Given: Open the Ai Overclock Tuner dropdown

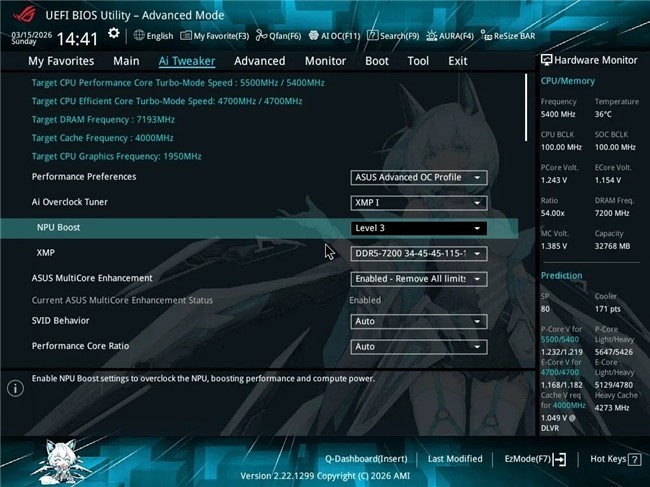Looking at the screenshot, I should point(419,202).
